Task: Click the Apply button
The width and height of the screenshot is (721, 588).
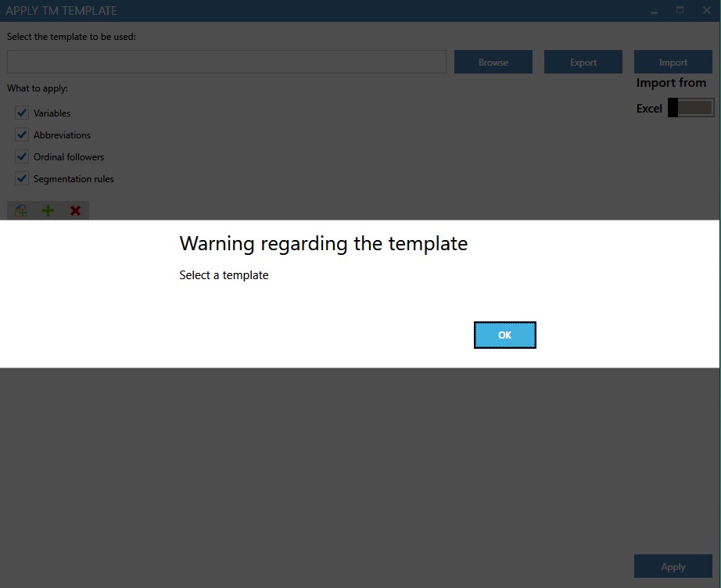Action: pyautogui.click(x=673, y=566)
